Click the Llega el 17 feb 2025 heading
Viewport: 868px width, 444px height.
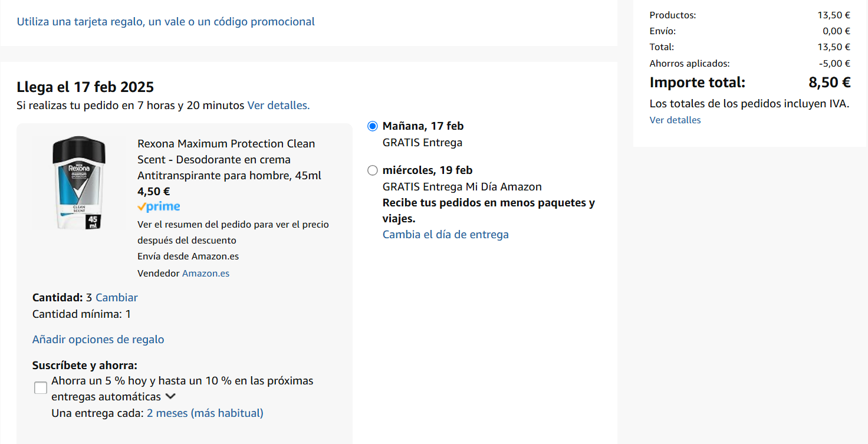(x=86, y=87)
